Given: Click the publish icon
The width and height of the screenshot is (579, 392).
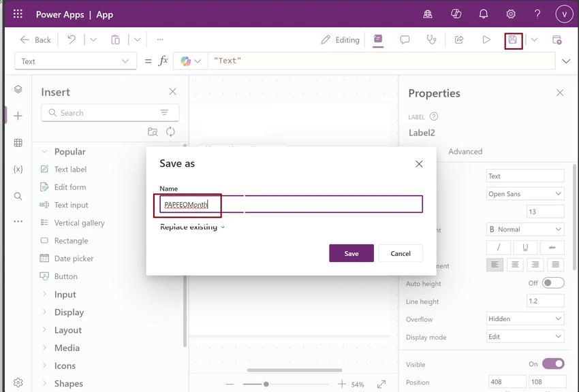Looking at the screenshot, I should click(557, 40).
